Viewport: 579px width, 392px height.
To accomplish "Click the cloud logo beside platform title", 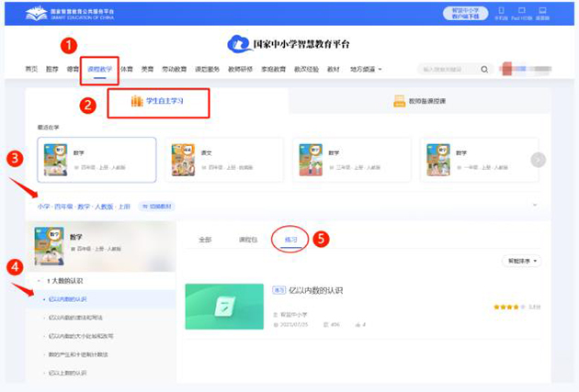I will (x=239, y=44).
